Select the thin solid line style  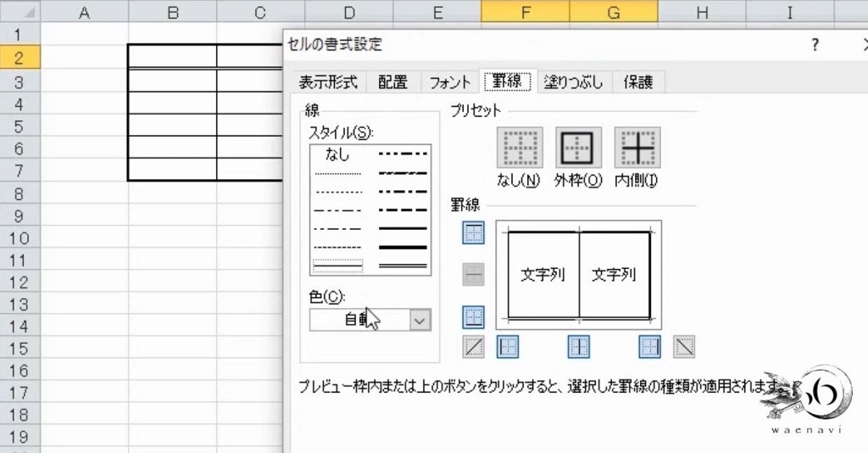(337, 266)
